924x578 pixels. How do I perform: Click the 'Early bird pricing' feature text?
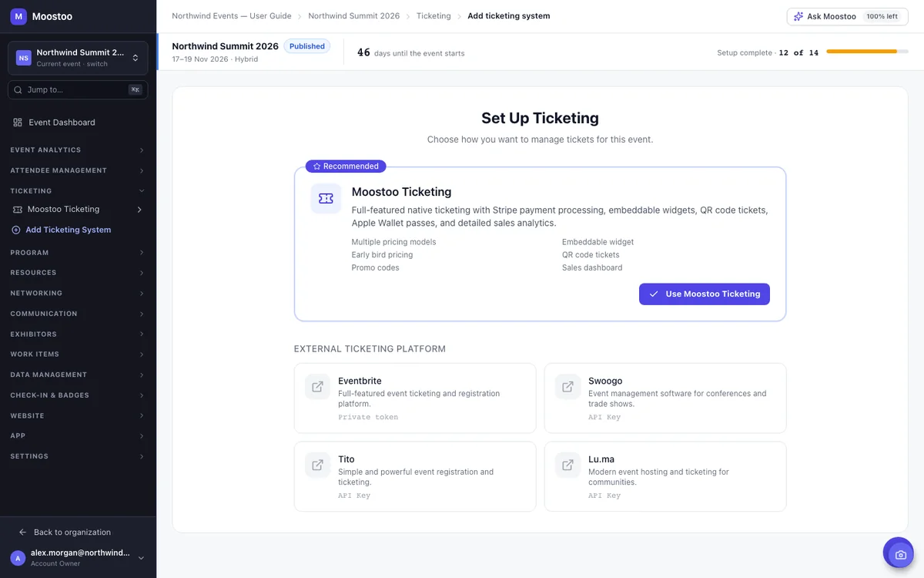click(x=382, y=255)
